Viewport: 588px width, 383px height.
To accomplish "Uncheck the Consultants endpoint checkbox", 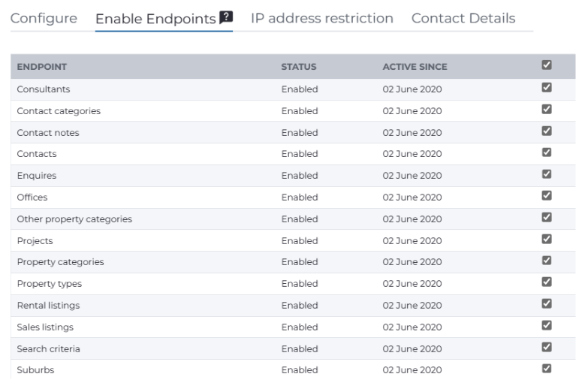I will [547, 88].
